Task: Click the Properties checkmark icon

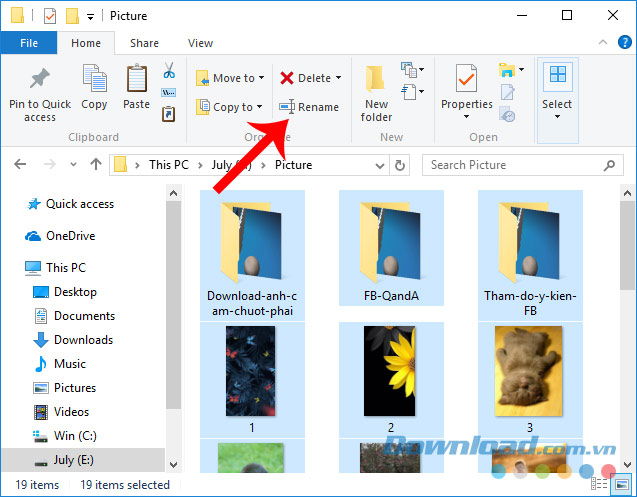Action: click(x=466, y=79)
